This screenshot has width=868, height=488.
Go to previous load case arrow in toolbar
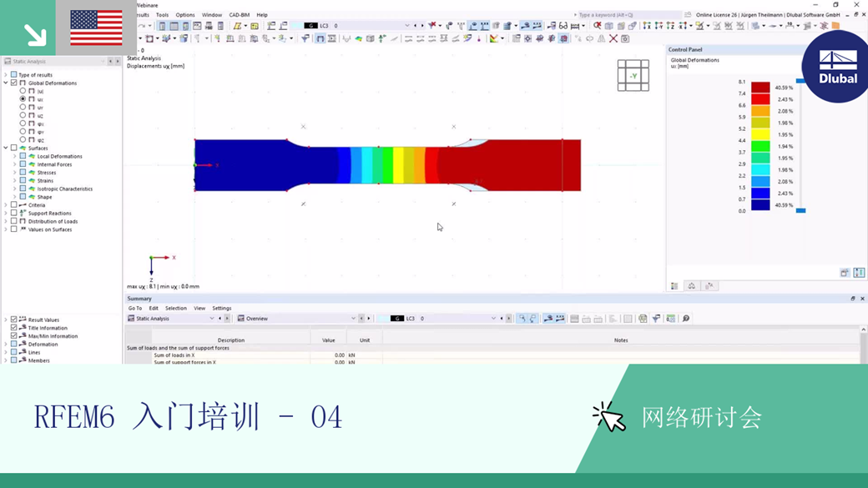(x=415, y=26)
